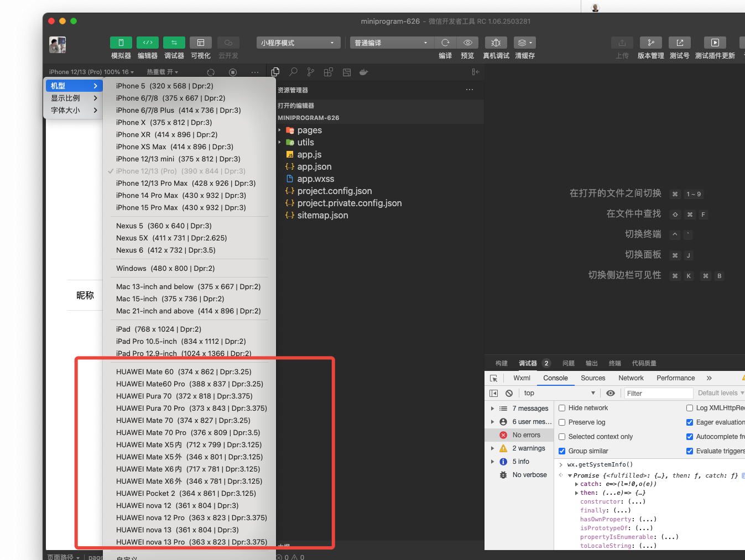Toggle the debugger (调试器) panel button
745x560 pixels.
coord(174,43)
